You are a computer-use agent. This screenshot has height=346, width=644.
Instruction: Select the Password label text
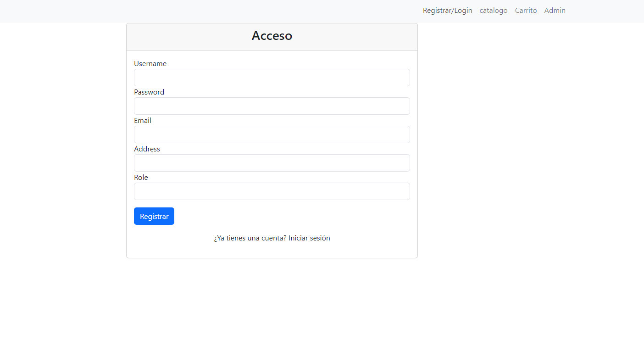pyautogui.click(x=149, y=92)
